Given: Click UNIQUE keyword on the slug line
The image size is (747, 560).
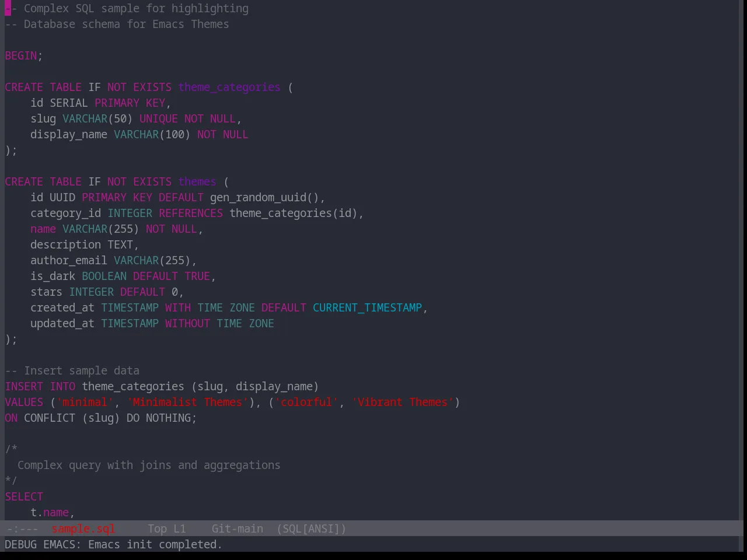Looking at the screenshot, I should [x=159, y=118].
